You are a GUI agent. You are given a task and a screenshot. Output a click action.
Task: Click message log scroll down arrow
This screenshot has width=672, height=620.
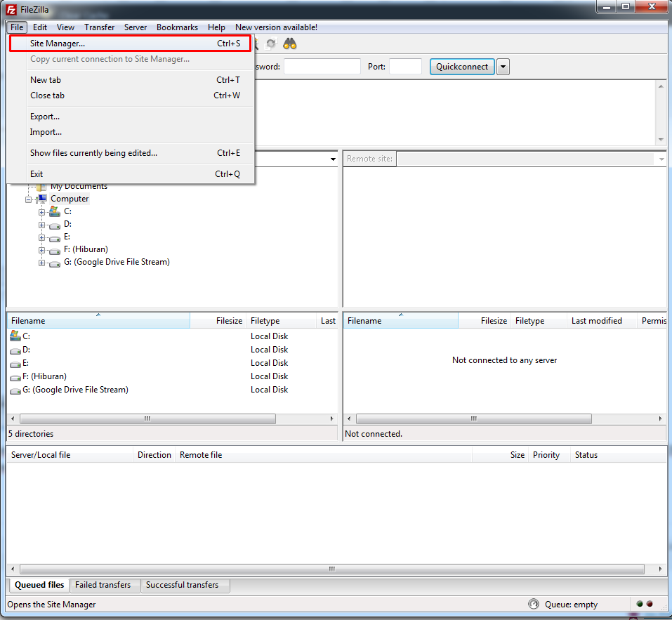[x=661, y=140]
